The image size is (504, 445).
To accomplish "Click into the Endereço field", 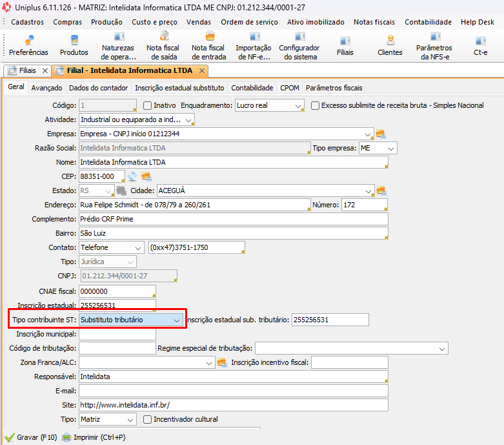I will 194,205.
